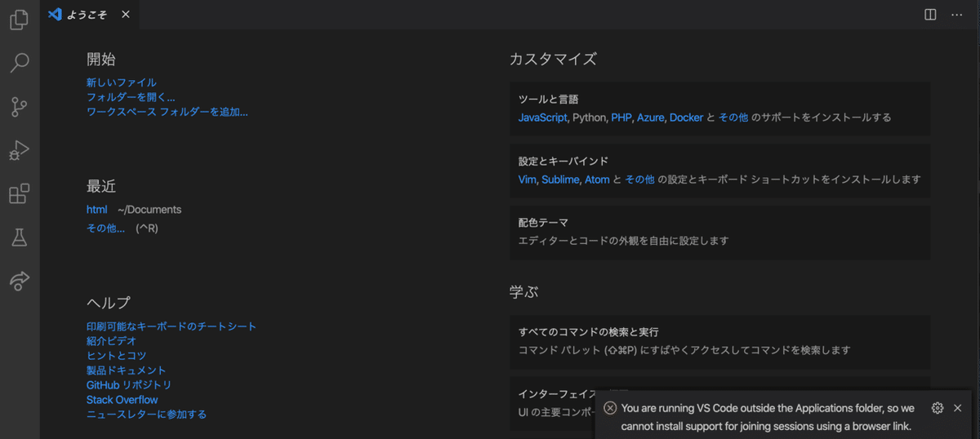This screenshot has height=439, width=980.
Task: Click the ~/Documents path text
Action: 149,210
